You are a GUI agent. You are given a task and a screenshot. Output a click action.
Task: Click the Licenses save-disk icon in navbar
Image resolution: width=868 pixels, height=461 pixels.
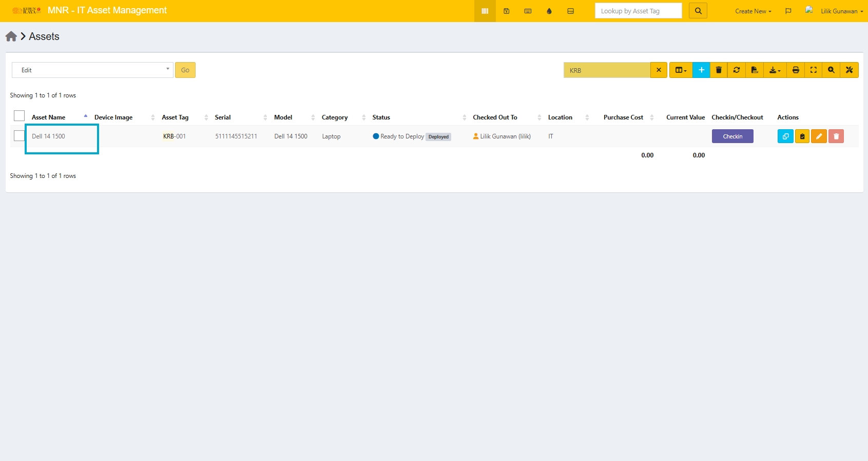[507, 11]
